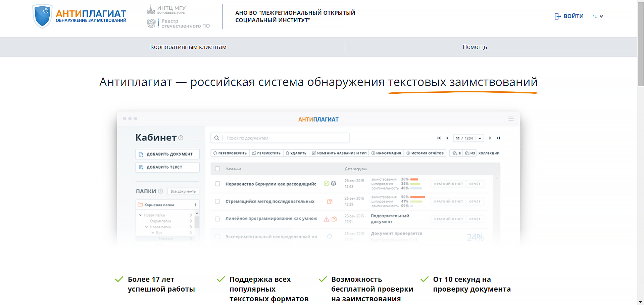
Task: Click ИЗМЕНИТЬ НАЗВАНИЕ И ТИП toolbar button
Action: (339, 153)
